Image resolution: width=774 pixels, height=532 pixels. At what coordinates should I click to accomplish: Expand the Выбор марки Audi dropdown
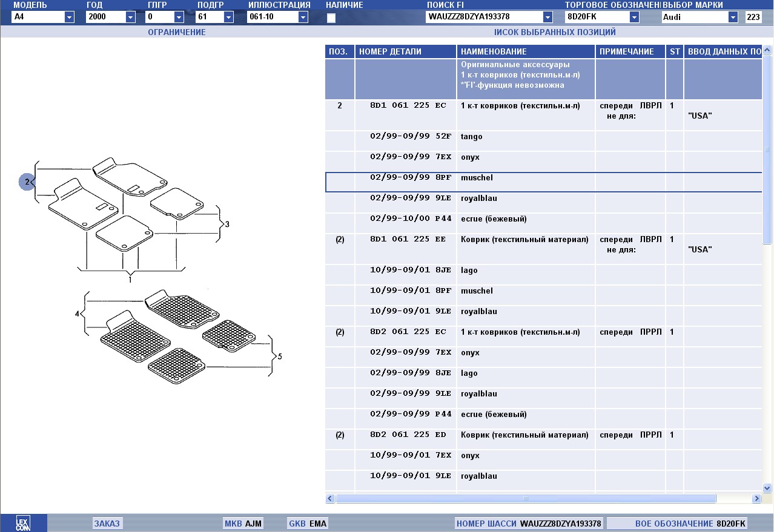pos(733,18)
